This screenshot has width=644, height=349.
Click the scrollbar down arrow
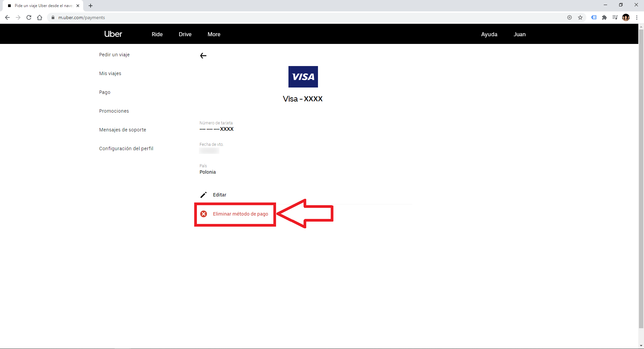(x=641, y=346)
